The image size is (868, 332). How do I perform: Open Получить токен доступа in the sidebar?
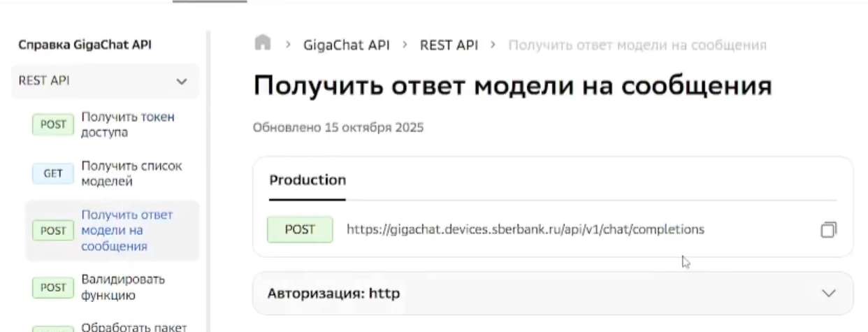[127, 124]
